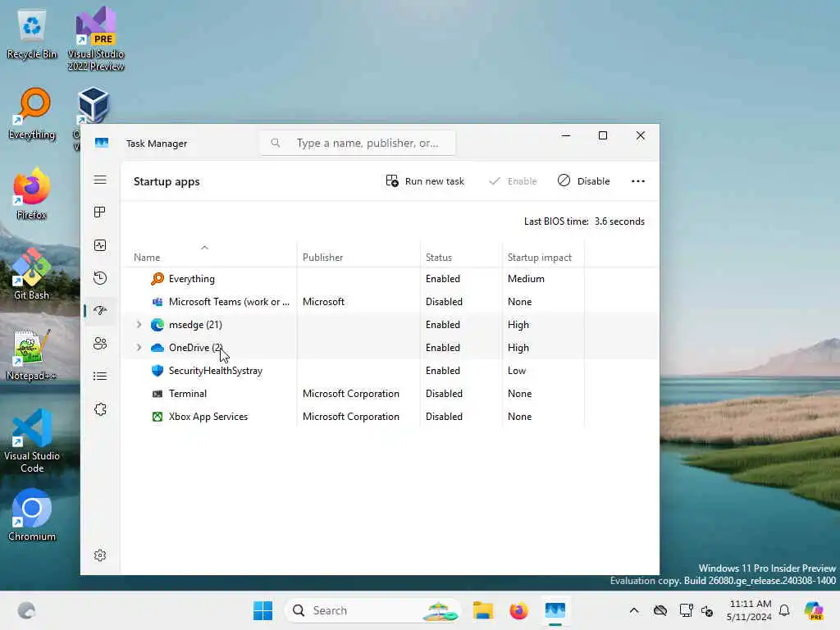Open the Windows Start menu
The height and width of the screenshot is (630, 840).
point(263,610)
